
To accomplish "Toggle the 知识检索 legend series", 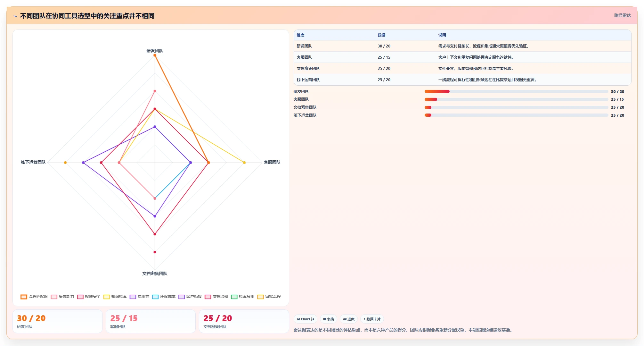I will (115, 297).
